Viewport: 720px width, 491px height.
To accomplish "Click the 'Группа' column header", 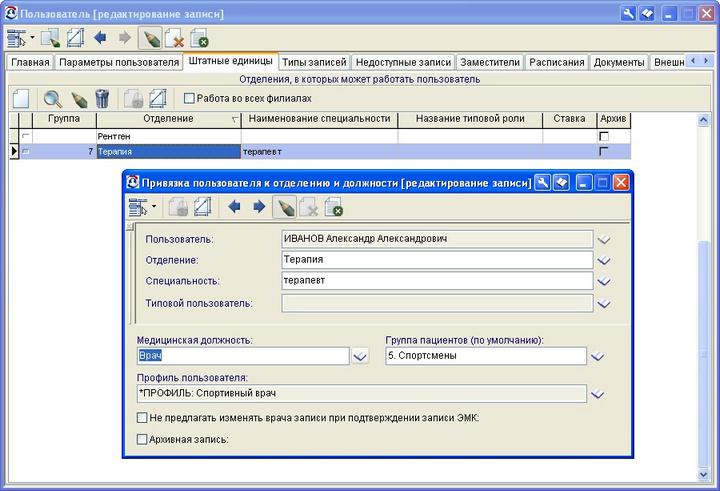I will 64,119.
